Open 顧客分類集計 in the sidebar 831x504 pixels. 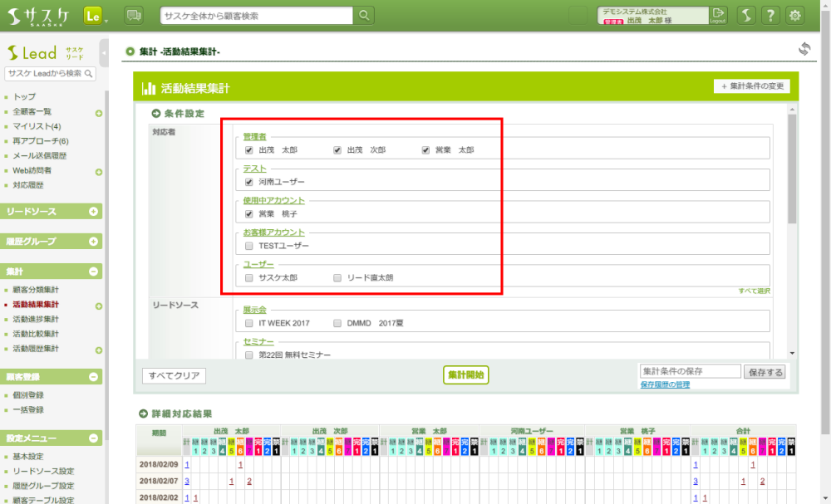tap(36, 290)
